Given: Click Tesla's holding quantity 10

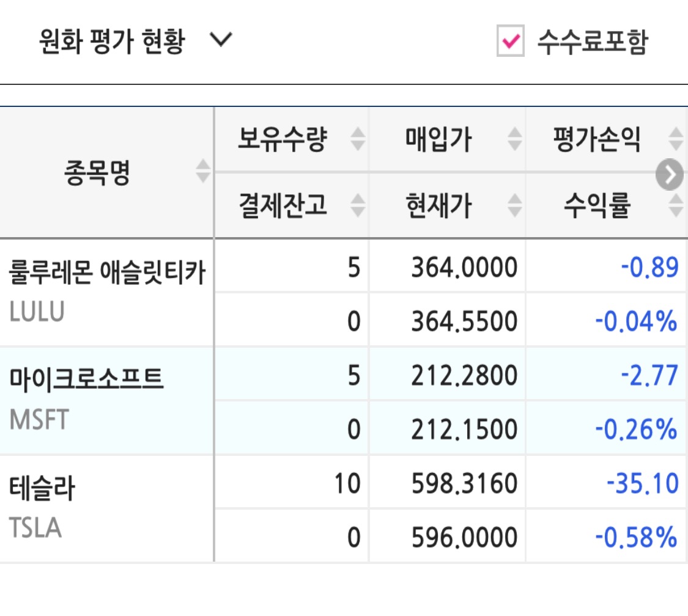Looking at the screenshot, I should click(347, 483).
